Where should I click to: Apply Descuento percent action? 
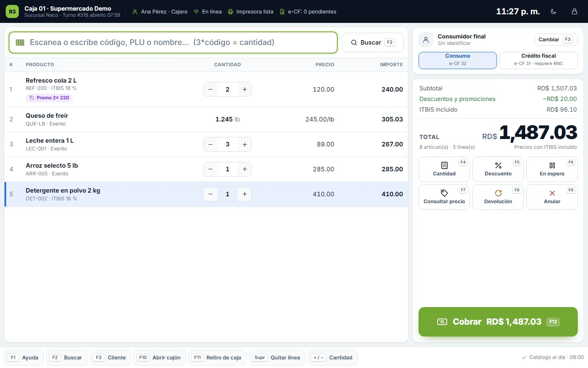click(x=498, y=169)
